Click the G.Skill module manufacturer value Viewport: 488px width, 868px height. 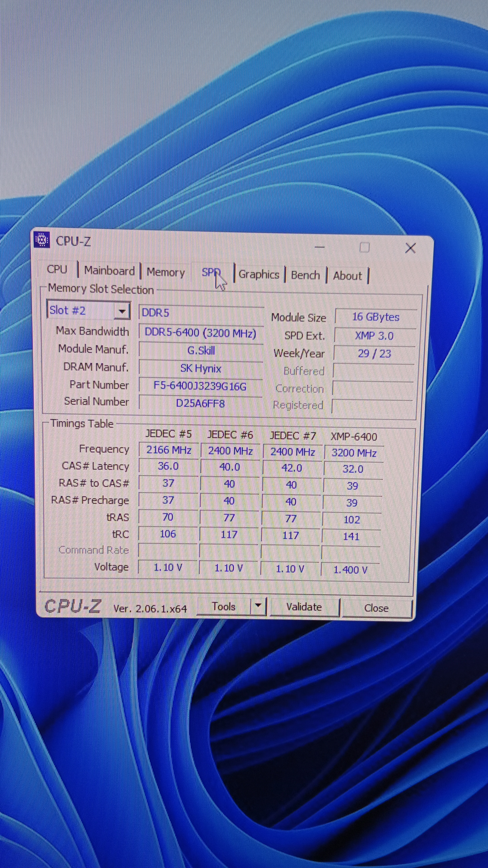pyautogui.click(x=201, y=350)
